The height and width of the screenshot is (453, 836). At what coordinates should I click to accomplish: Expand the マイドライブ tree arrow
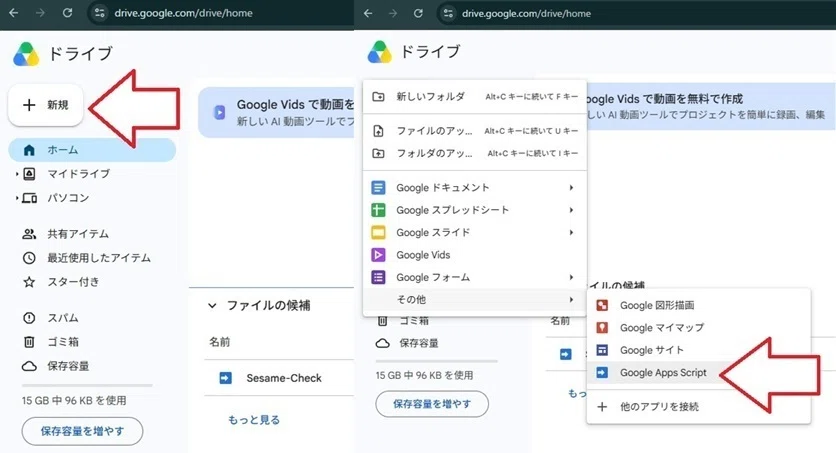pos(17,174)
